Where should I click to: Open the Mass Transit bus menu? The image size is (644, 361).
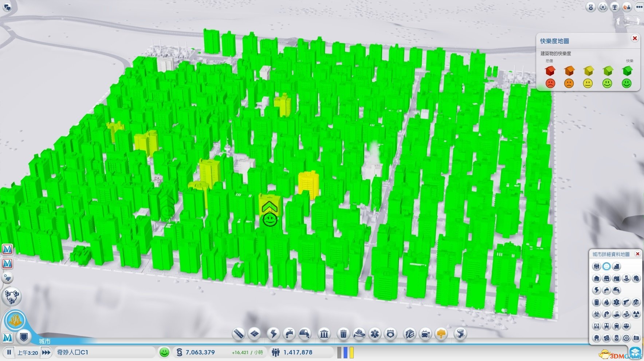pyautogui.click(x=425, y=334)
